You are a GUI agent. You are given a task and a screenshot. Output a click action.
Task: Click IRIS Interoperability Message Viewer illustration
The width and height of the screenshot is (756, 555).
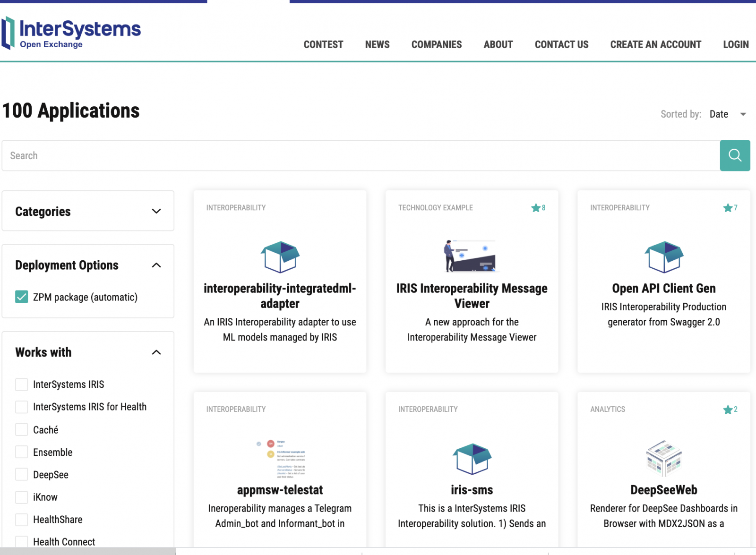[x=471, y=256]
